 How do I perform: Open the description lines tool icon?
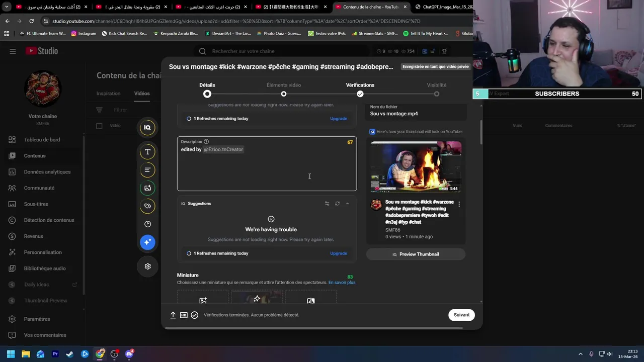[147, 170]
